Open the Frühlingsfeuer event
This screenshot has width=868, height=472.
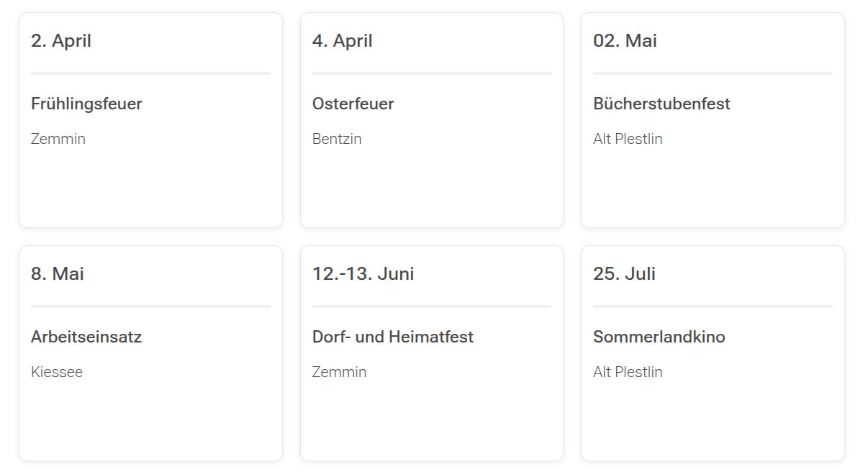tap(86, 104)
